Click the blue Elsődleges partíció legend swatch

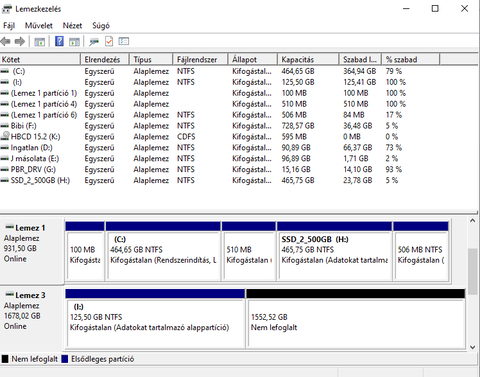(65, 359)
